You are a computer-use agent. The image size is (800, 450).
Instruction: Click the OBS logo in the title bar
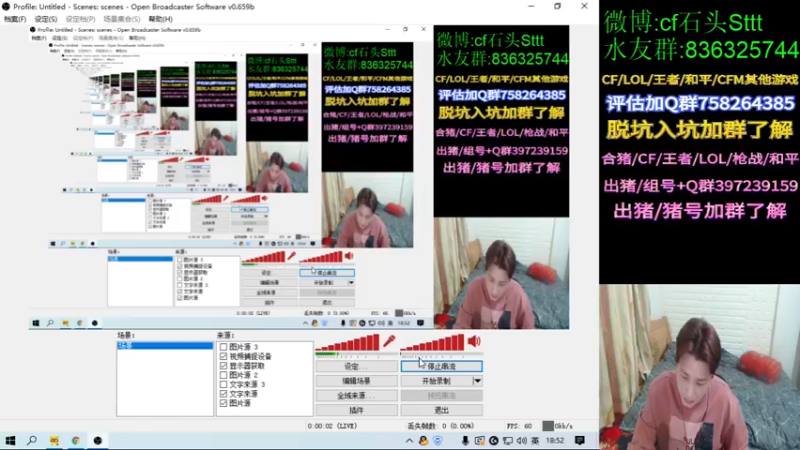(6, 7)
